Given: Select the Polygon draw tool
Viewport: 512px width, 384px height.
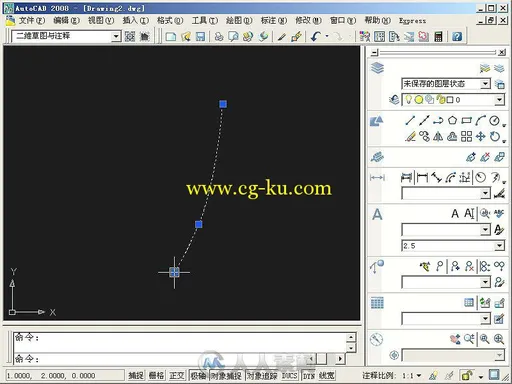Looking at the screenshot, I should click(x=452, y=120).
